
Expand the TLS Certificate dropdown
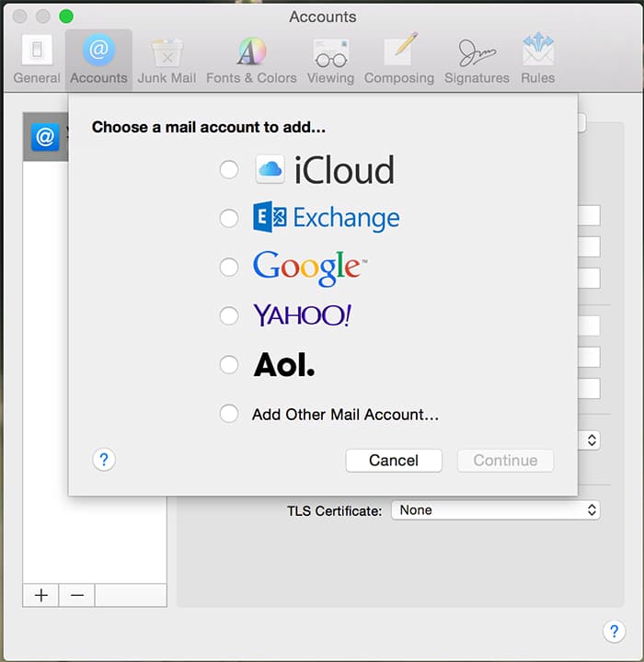coord(495,510)
